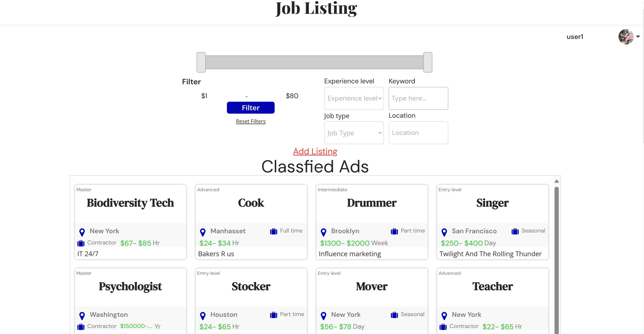This screenshot has width=644, height=334.
Task: Click the briefcase icon beside Seasonal on Singer card
Action: pyautogui.click(x=515, y=231)
